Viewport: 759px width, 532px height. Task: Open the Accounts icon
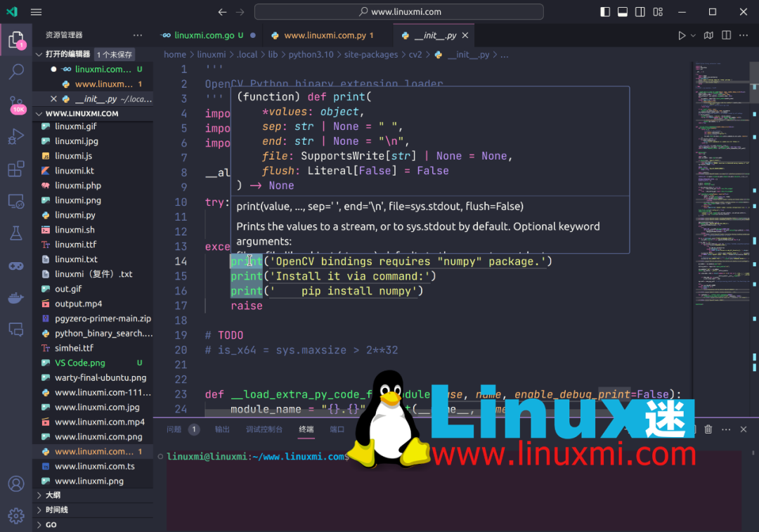point(16,484)
